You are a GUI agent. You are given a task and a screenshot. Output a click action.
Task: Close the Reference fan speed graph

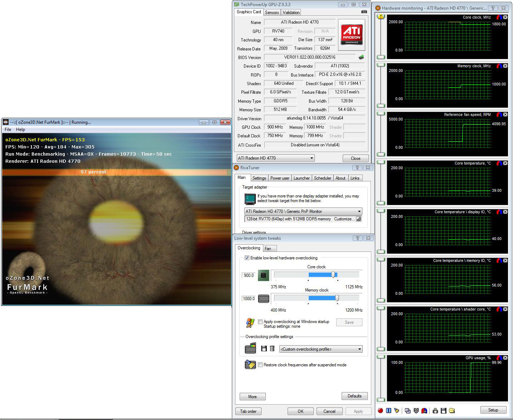pyautogui.click(x=505, y=114)
